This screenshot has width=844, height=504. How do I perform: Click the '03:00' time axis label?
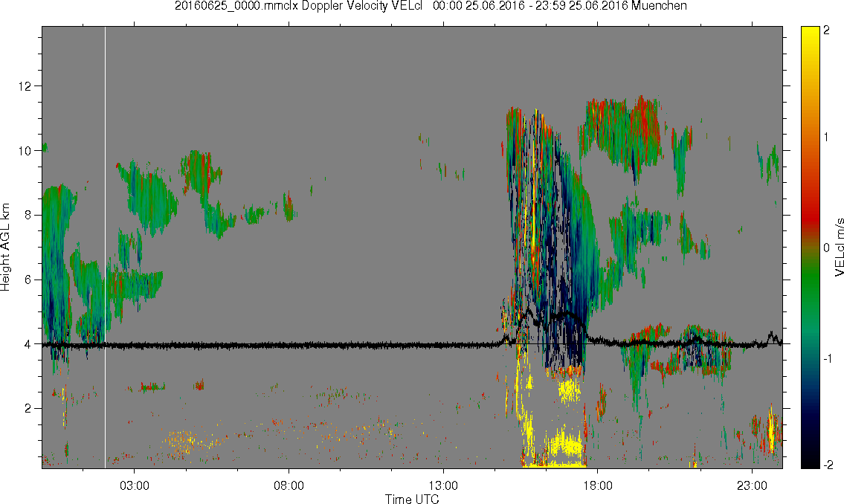[134, 485]
